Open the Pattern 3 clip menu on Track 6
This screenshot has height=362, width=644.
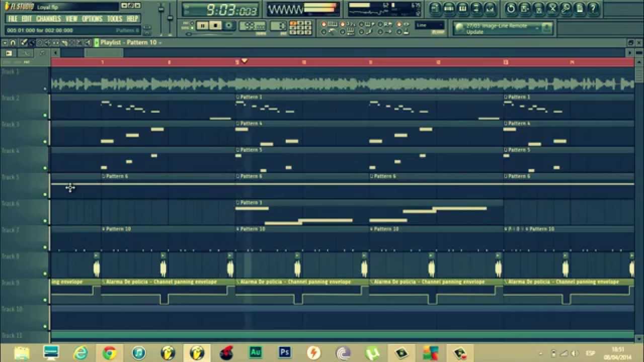238,203
